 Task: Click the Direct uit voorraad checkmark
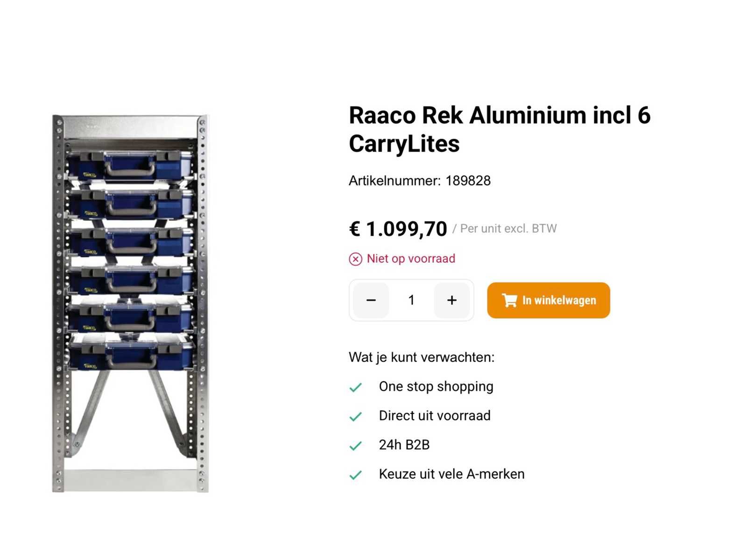[x=356, y=416]
